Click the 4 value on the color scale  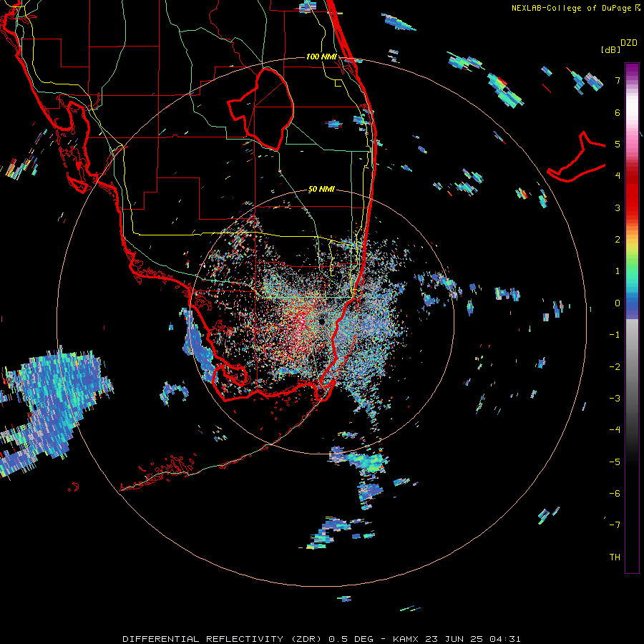point(618,176)
